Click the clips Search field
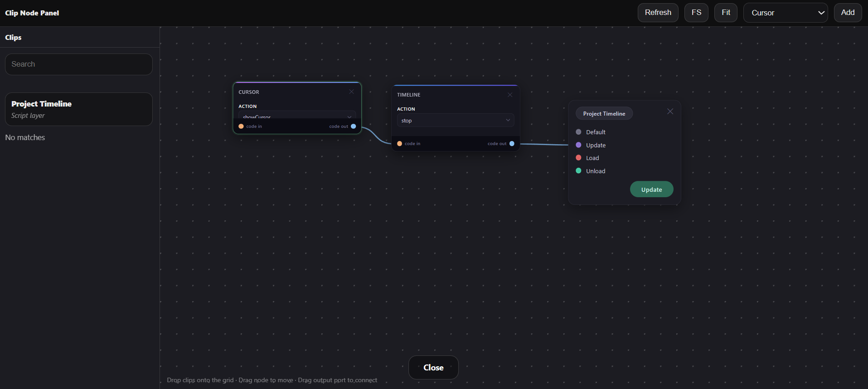This screenshot has width=868, height=389. (78, 64)
